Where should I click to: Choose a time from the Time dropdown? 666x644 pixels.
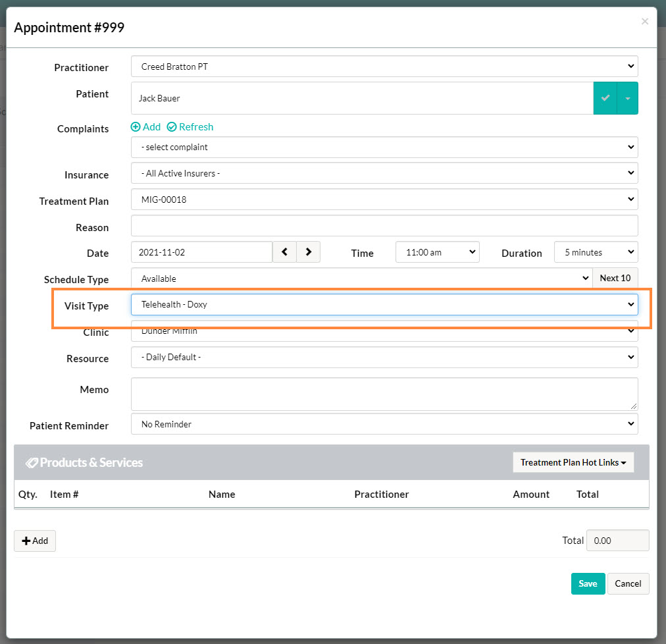tap(438, 252)
